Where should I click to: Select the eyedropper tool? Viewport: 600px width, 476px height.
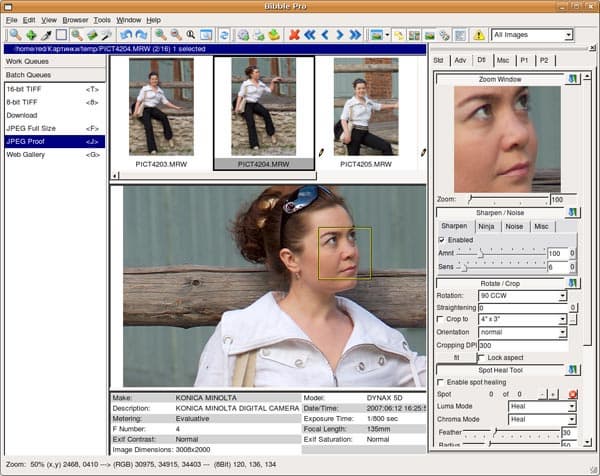click(46, 35)
